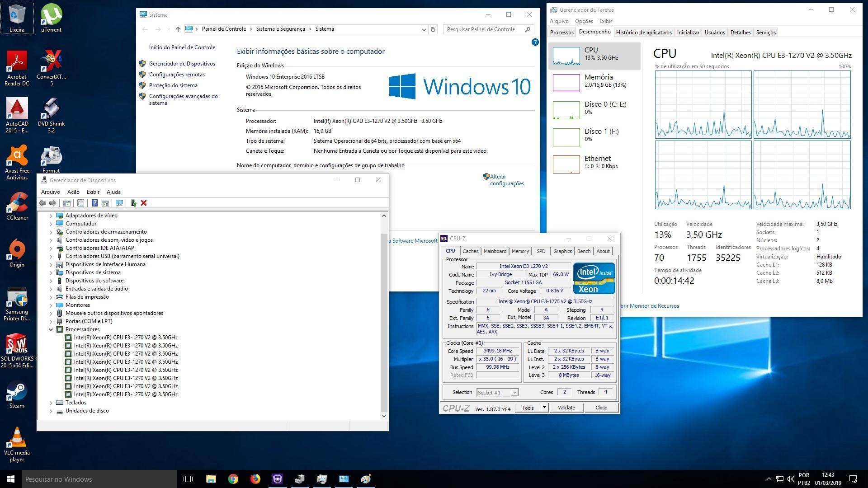This screenshot has height=488, width=868.
Task: Go up one level in Sistema window
Action: [178, 29]
